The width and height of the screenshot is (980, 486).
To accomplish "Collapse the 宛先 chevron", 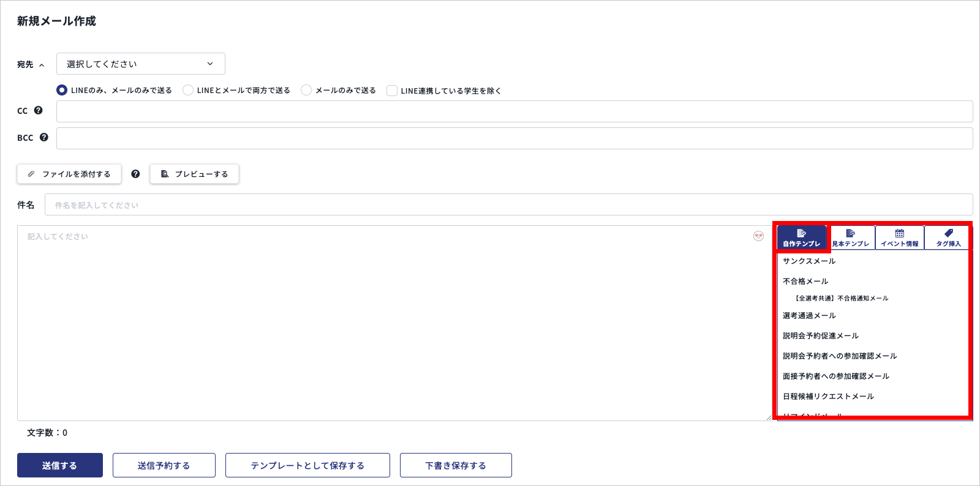I will (x=42, y=65).
